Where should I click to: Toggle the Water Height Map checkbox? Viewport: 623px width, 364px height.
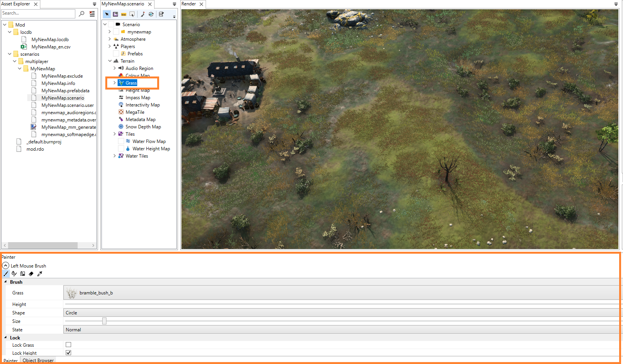tap(121, 148)
